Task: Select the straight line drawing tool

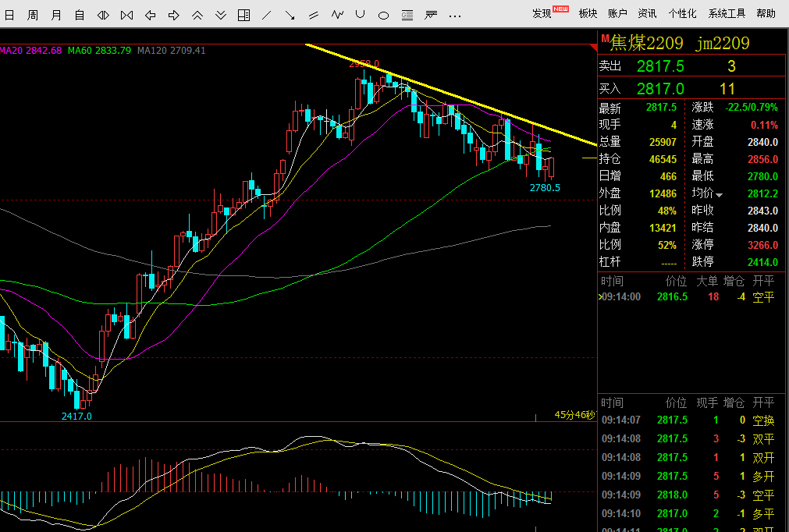Action: click(267, 16)
